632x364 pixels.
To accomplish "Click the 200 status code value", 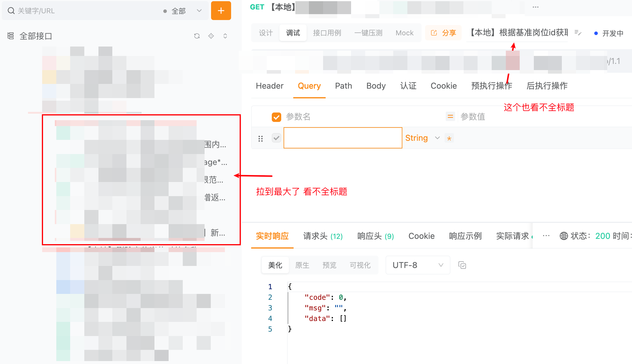I will pyautogui.click(x=602, y=236).
